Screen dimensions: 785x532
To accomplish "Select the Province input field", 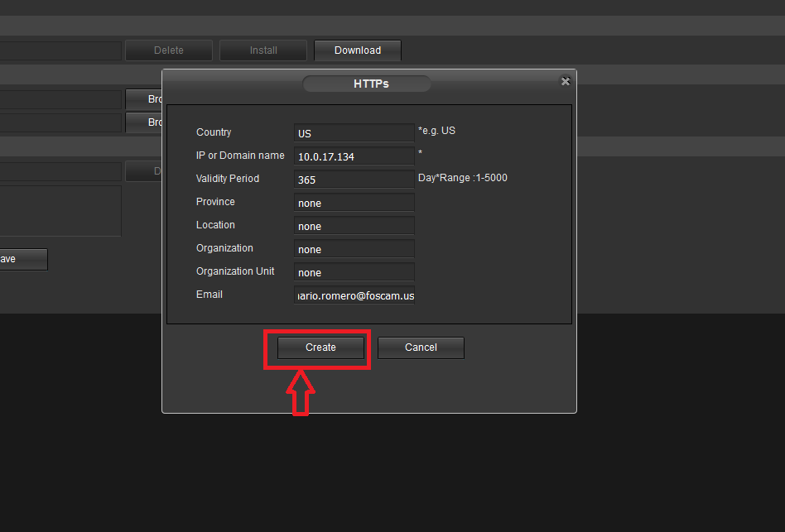I will [354, 203].
